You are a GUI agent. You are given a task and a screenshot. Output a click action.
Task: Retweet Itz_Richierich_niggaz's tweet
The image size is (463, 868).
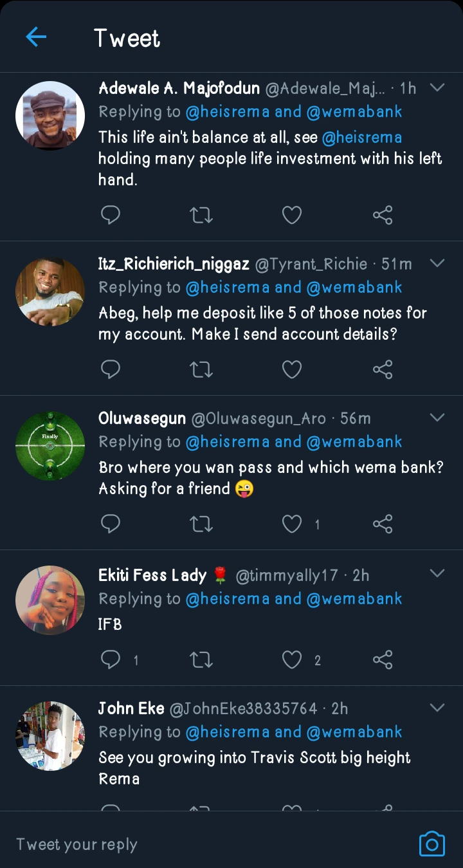click(202, 369)
